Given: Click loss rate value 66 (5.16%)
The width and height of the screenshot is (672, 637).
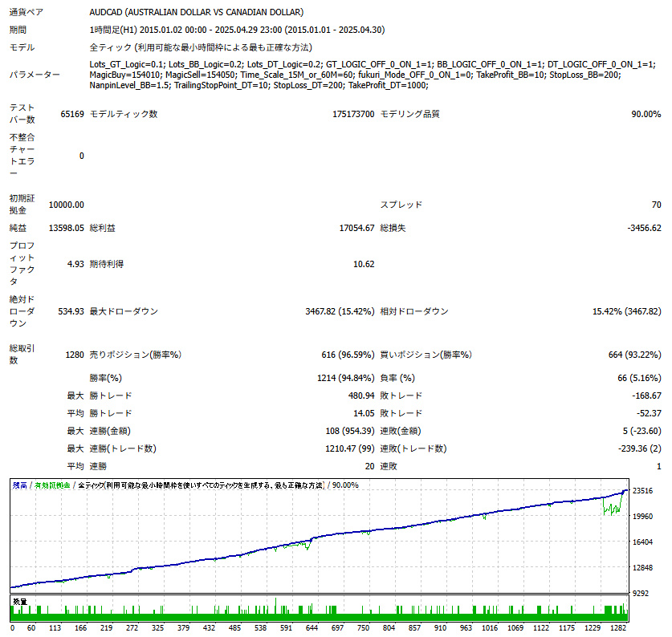Looking at the screenshot, I should pyautogui.click(x=639, y=378).
